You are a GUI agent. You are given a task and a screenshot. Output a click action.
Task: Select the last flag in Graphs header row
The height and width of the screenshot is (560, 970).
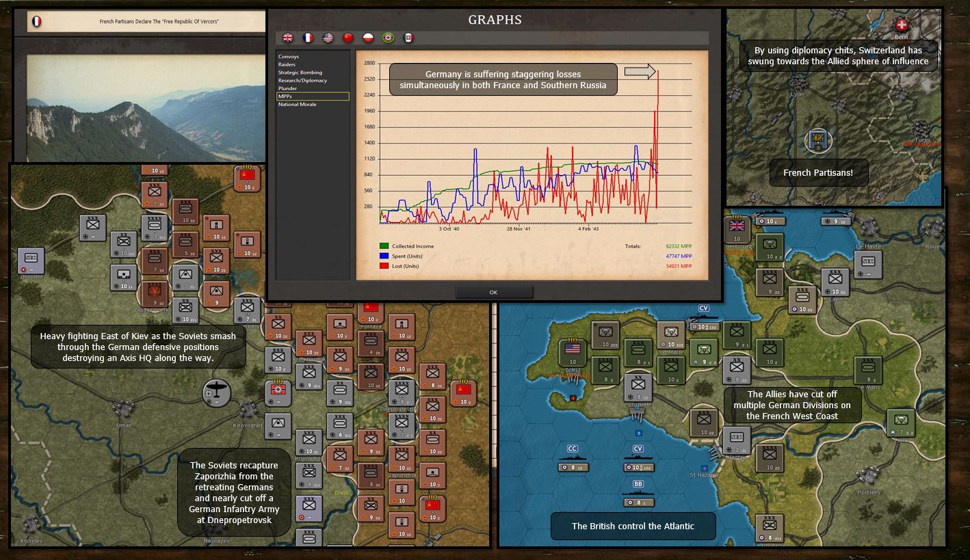tap(408, 38)
